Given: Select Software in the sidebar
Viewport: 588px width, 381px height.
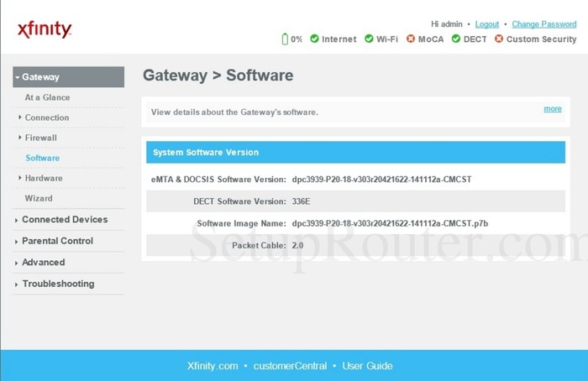Looking at the screenshot, I should 42,158.
